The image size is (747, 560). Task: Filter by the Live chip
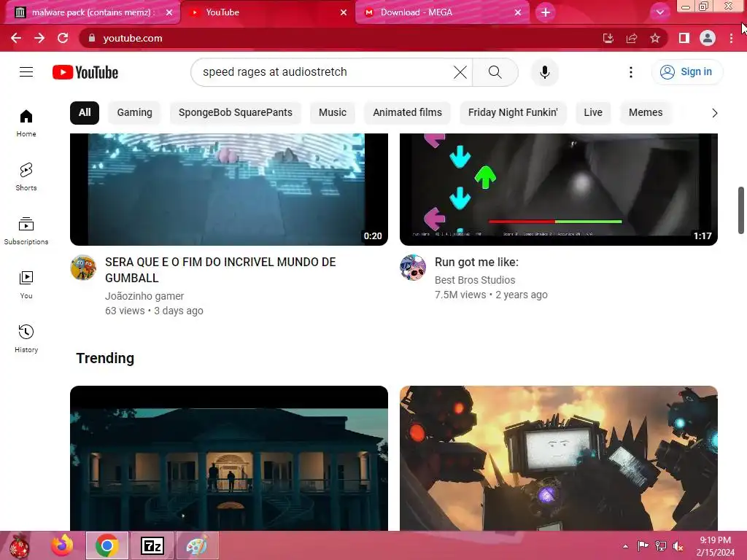click(593, 113)
